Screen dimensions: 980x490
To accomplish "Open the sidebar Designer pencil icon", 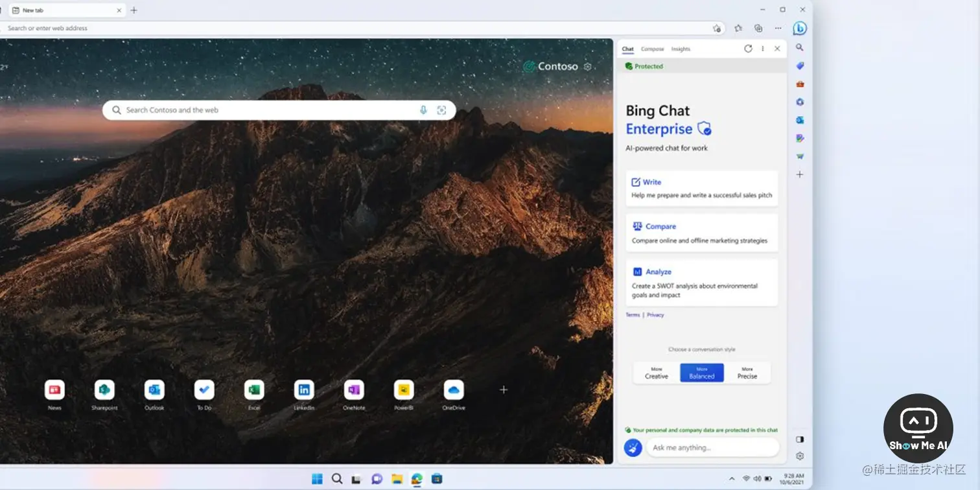I will pos(800,138).
